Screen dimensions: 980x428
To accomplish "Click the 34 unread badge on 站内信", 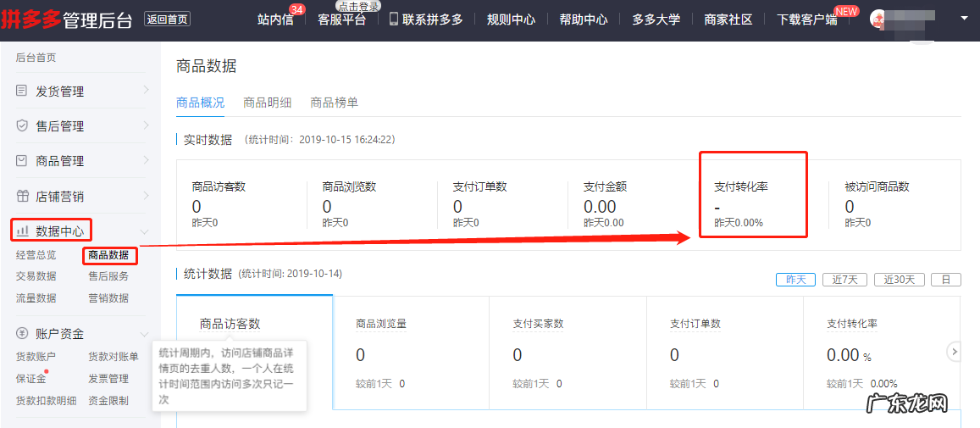I will click(297, 10).
